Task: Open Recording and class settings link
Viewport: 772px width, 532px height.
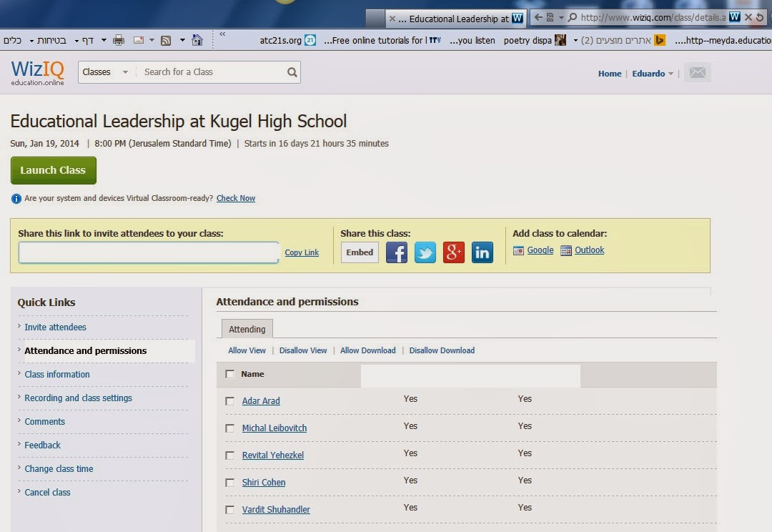Action: [79, 398]
